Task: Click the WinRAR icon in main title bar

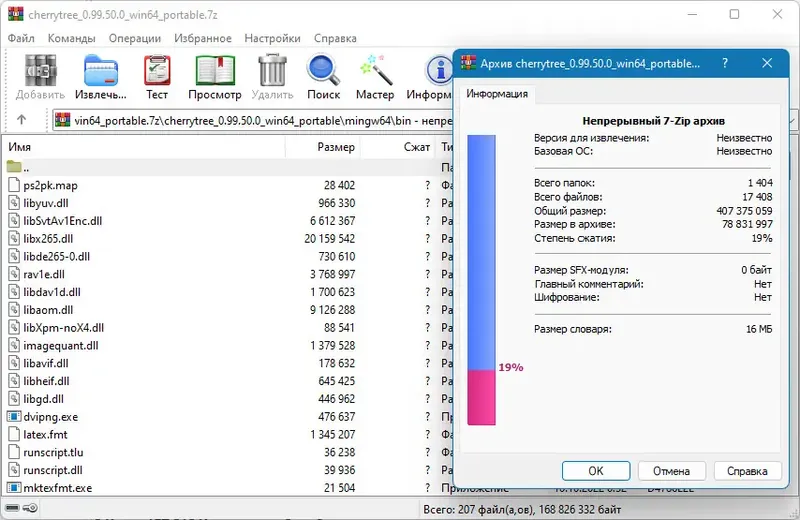Action: tap(16, 14)
